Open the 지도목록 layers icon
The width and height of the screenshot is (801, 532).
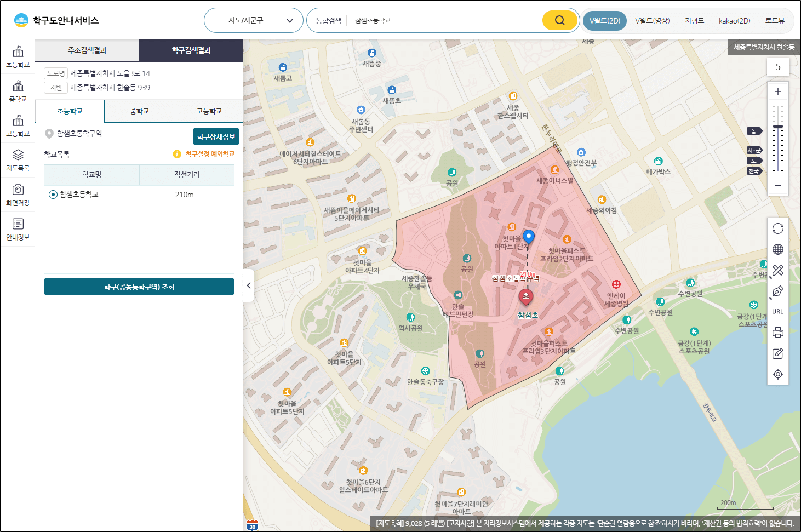[18, 161]
